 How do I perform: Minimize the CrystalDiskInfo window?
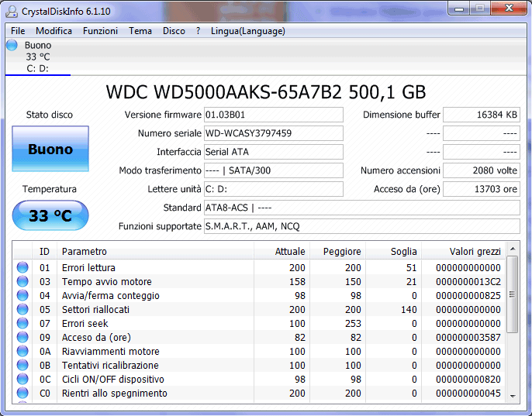tap(459, 9)
